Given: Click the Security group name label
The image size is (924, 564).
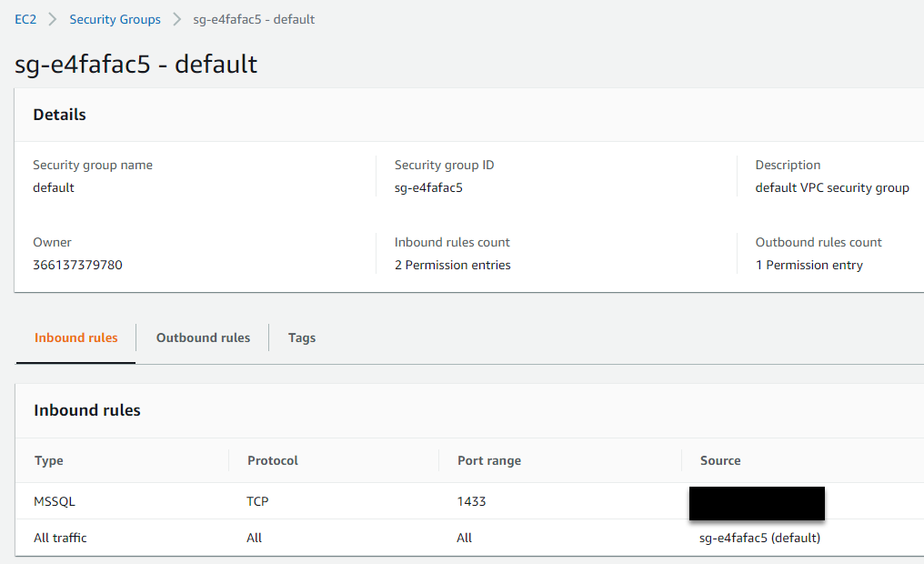Looking at the screenshot, I should coord(93,165).
